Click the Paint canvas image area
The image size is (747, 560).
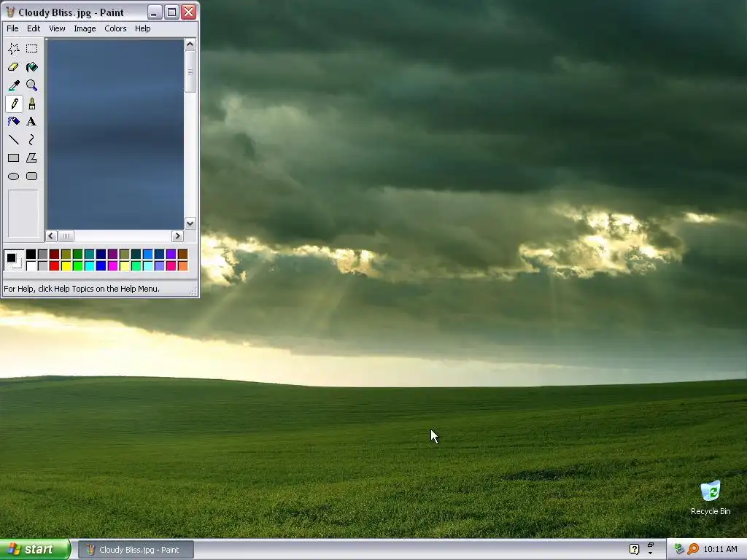(x=115, y=134)
